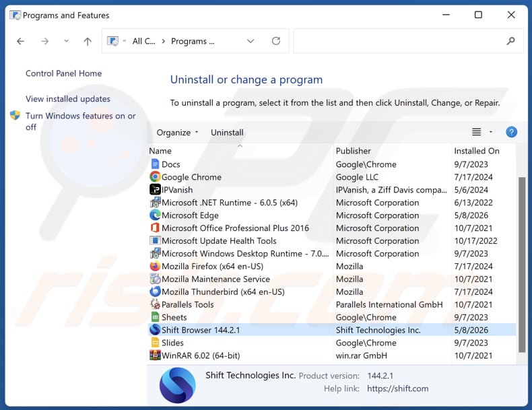Open help with the question mark icon

[511, 132]
